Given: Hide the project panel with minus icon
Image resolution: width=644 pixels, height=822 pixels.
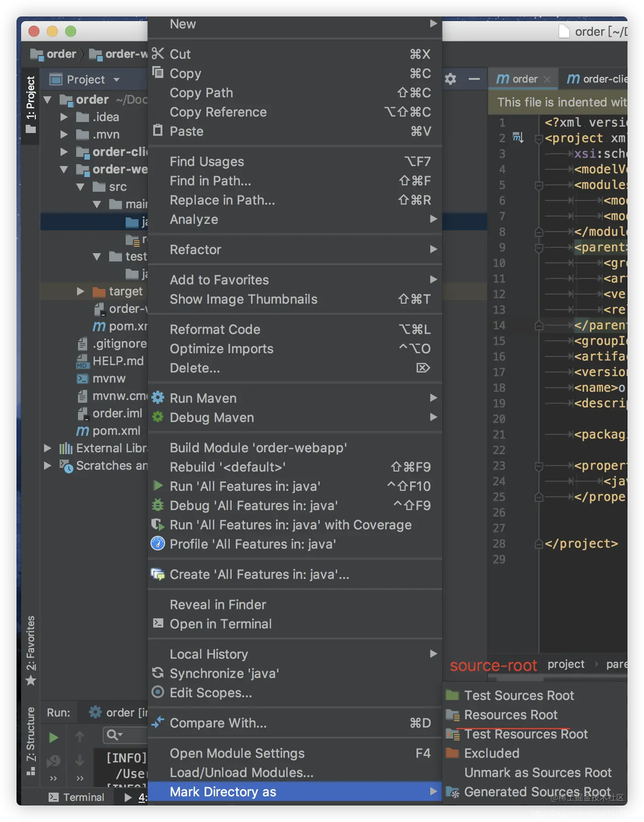Looking at the screenshot, I should (474, 79).
